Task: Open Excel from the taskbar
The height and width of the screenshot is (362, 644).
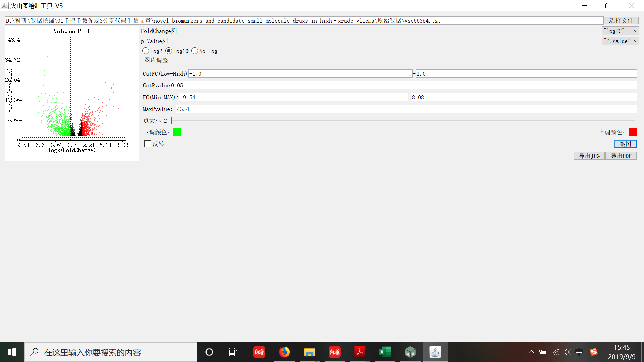Action: (x=385, y=352)
